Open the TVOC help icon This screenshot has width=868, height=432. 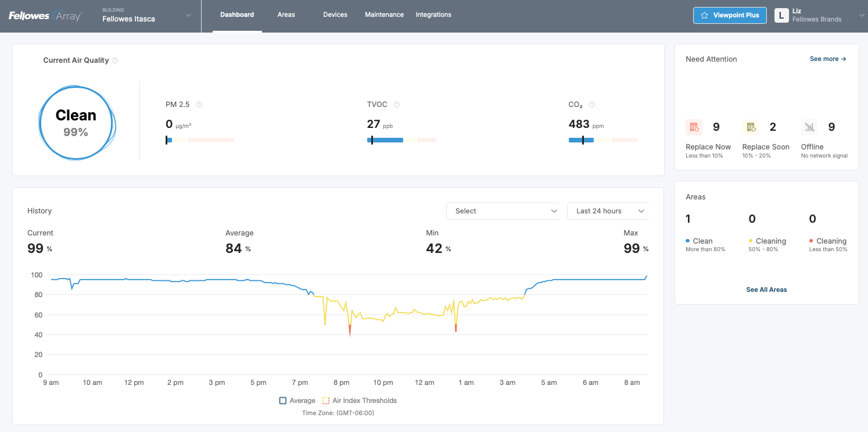pos(397,104)
